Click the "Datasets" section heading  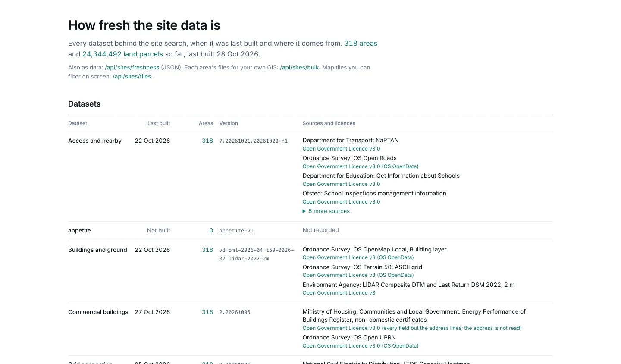84,104
